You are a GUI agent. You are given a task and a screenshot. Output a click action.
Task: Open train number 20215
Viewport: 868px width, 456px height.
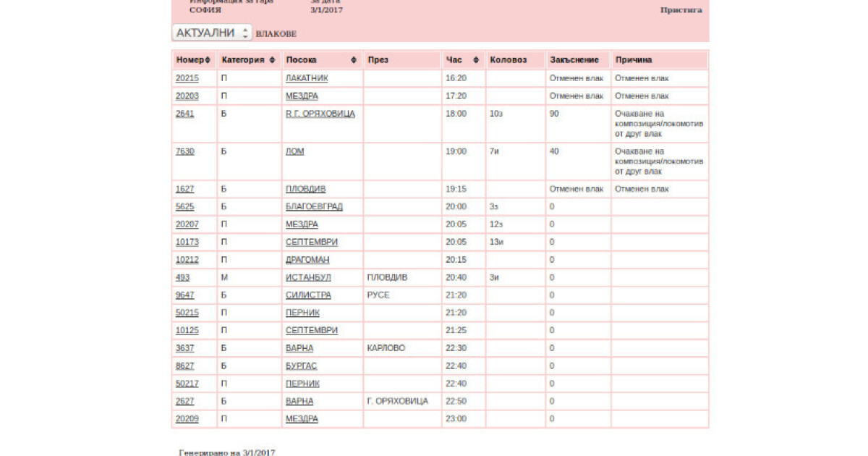pos(187,78)
